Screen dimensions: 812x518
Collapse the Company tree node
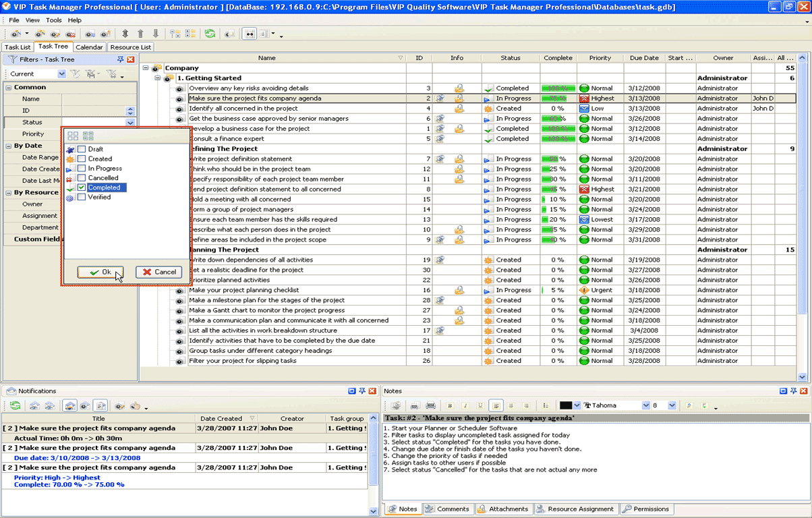point(146,68)
